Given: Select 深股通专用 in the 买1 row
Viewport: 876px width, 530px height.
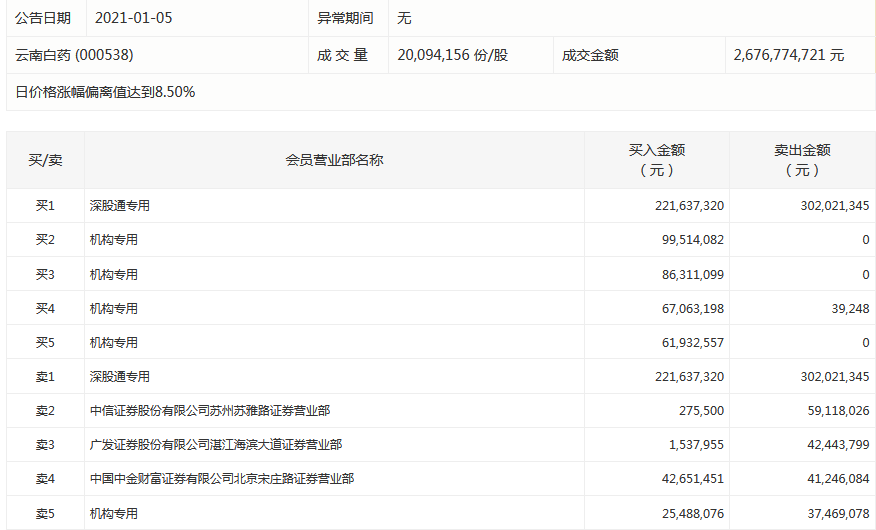Looking at the screenshot, I should click(119, 206).
